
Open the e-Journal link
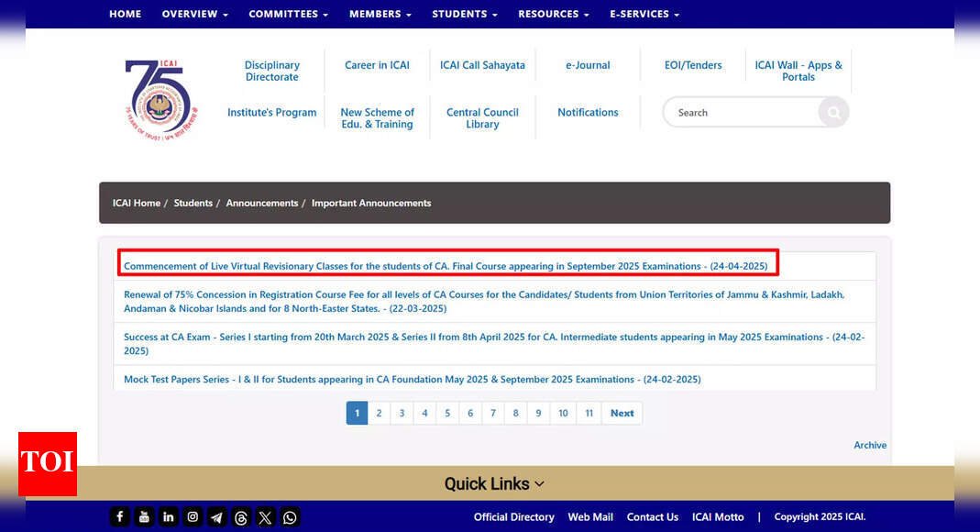pos(588,65)
